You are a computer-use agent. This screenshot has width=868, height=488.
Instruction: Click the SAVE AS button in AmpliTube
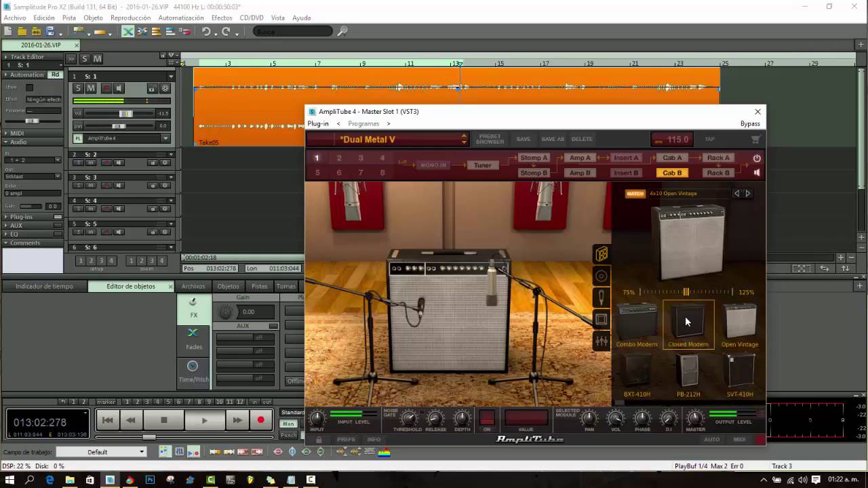[553, 139]
